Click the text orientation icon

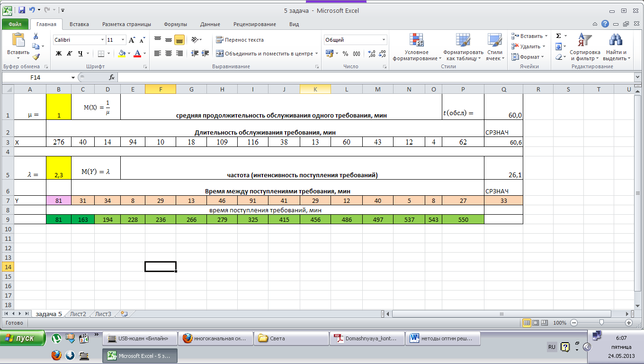pos(195,40)
